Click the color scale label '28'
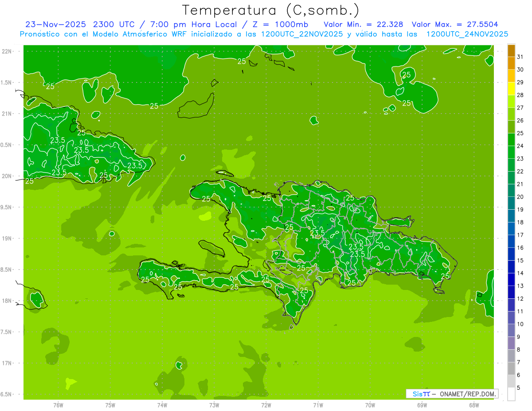532x411 pixels. (x=520, y=95)
